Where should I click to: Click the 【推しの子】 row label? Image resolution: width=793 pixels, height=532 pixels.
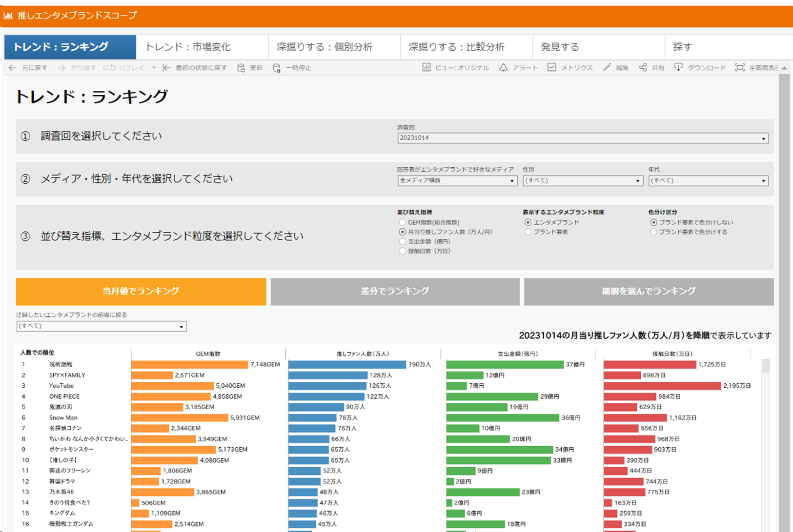pos(63,460)
